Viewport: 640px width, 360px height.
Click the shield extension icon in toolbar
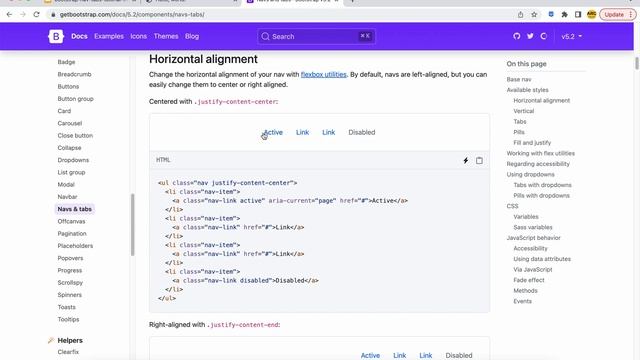point(551,14)
